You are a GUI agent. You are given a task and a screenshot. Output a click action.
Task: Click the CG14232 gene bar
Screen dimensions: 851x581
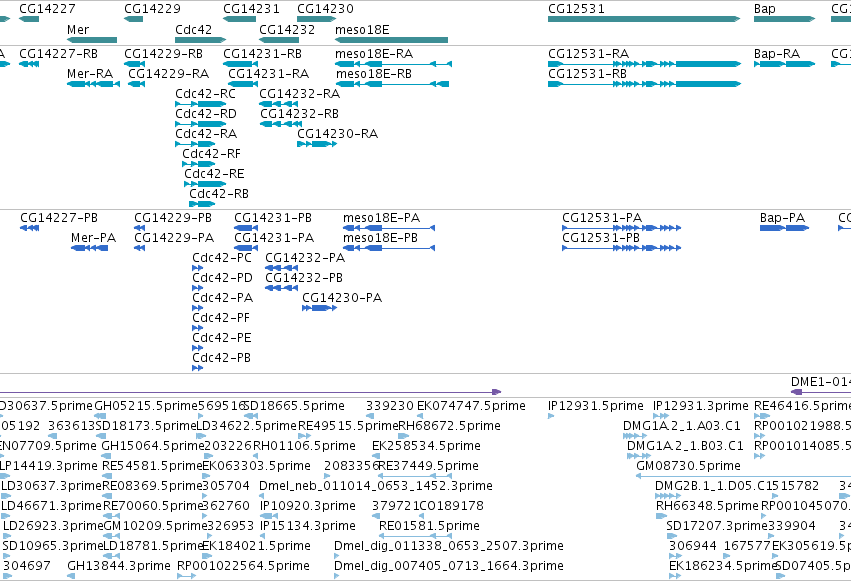tap(279, 40)
